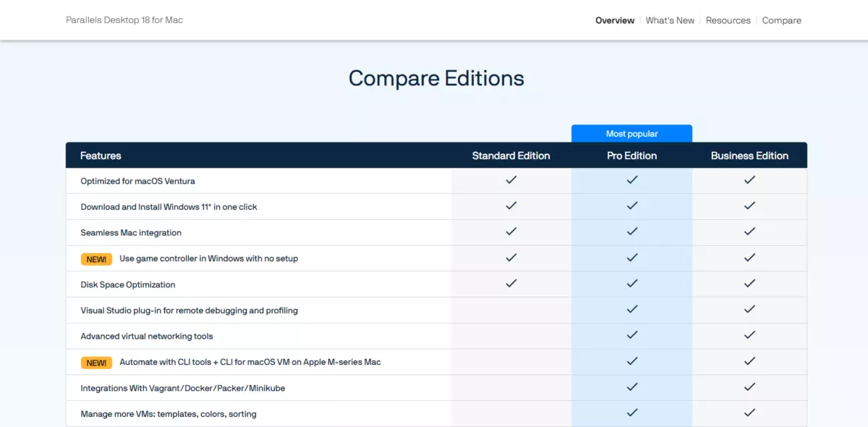Viewport: 868px width, 427px height.
Task: Click Business checkmark for Visual Studio plug-in row
Action: click(x=749, y=309)
